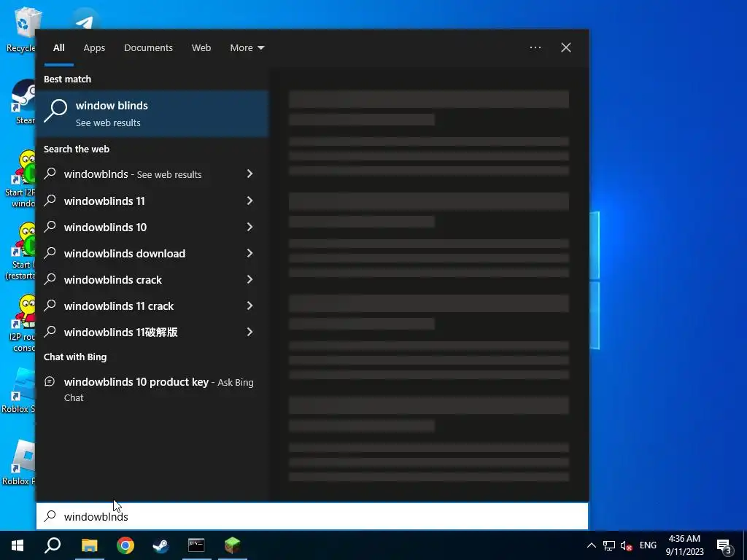This screenshot has height=560, width=747.
Task: Expand chevron for 'windowblnds' web result
Action: point(249,174)
